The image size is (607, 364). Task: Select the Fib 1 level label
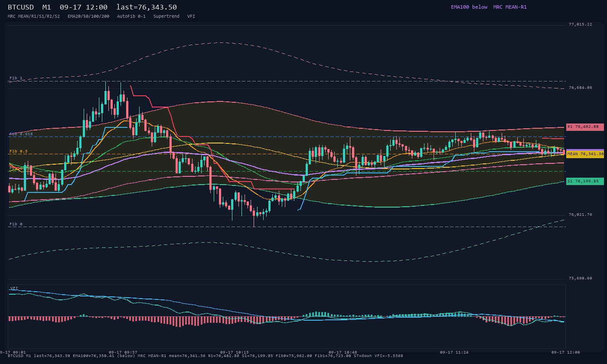click(16, 78)
